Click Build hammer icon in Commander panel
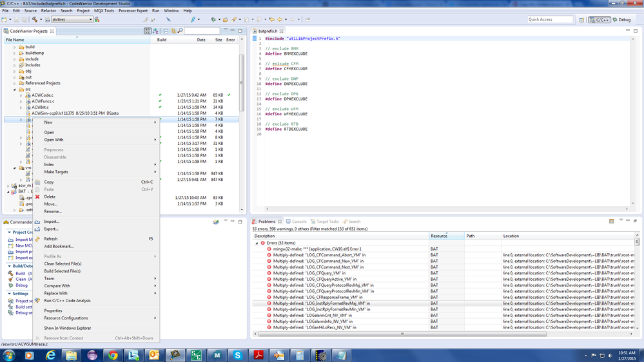Image resolution: width=644 pixels, height=362 pixels. (x=10, y=273)
